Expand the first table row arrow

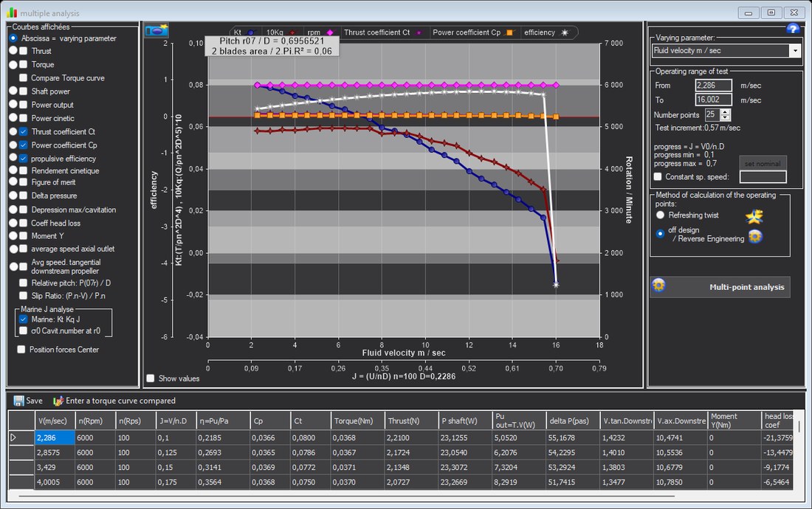click(x=13, y=437)
